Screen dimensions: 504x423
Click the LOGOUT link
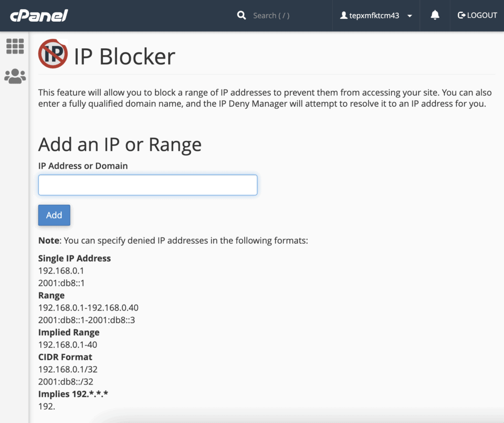click(x=477, y=15)
